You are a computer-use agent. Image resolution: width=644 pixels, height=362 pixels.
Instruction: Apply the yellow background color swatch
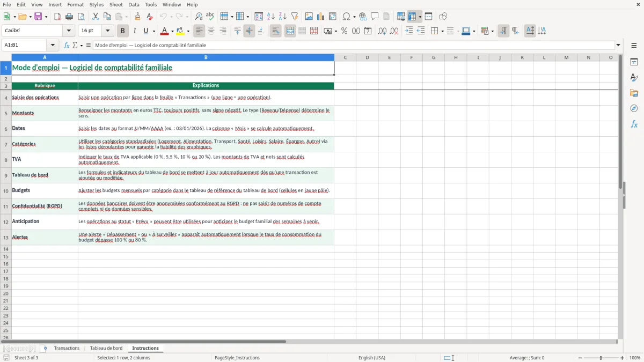point(181,31)
